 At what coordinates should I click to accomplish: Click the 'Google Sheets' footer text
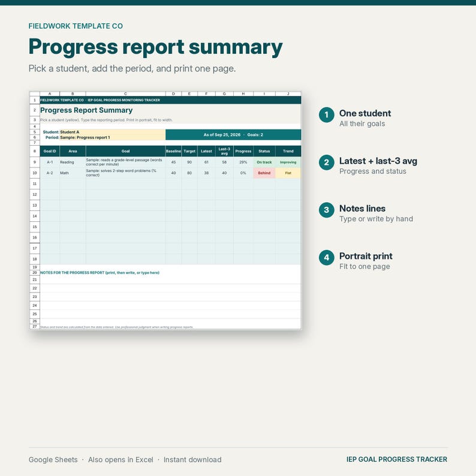pos(53,460)
